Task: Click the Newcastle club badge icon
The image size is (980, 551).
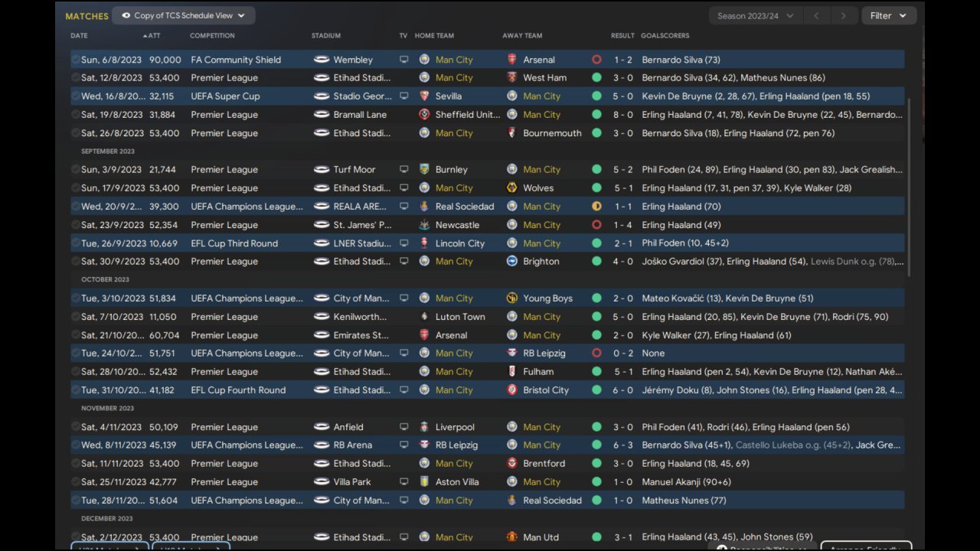Action: click(424, 225)
